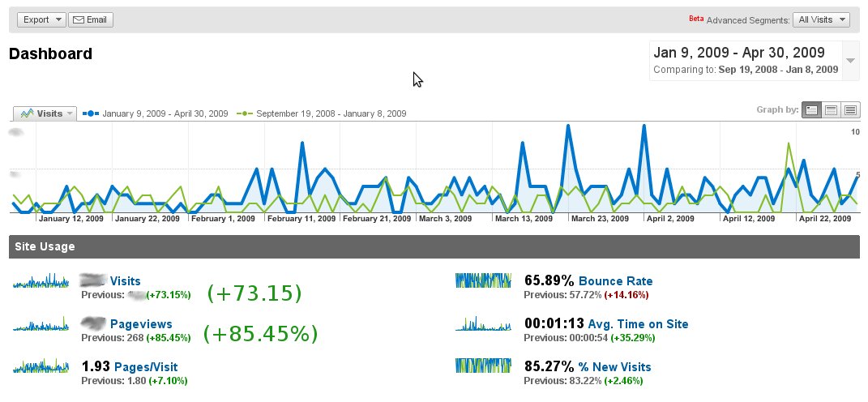This screenshot has width=868, height=402.
Task: Open the Bounce Rate report link
Action: tap(616, 281)
